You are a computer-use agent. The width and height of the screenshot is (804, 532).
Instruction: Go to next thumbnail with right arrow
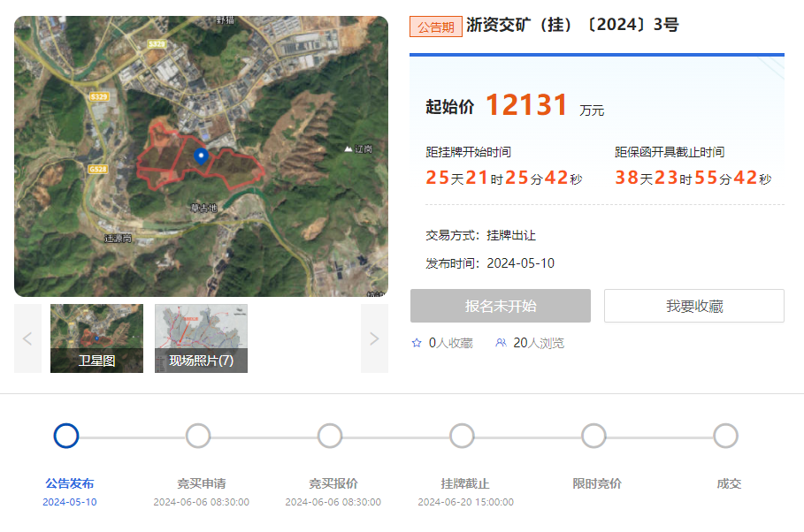pyautogui.click(x=374, y=338)
